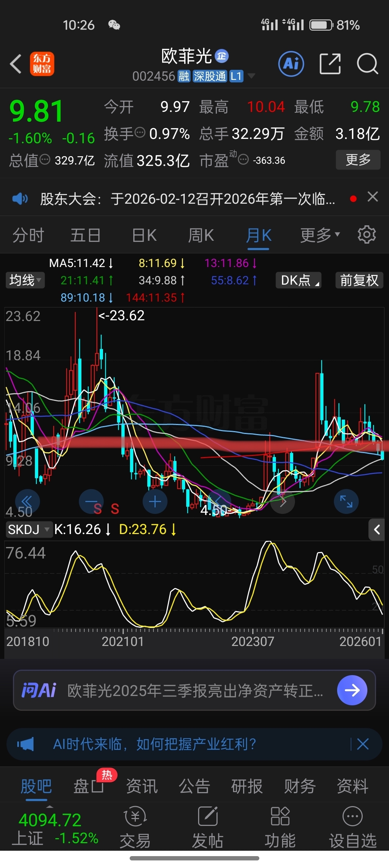Tap 总值 info icon
The width and height of the screenshot is (389, 868).
pyautogui.click(x=45, y=159)
